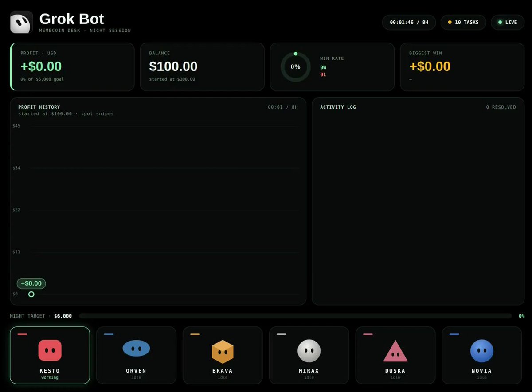Image resolution: width=532 pixels, height=392 pixels.
Task: Click the Profit History panel title
Action: pyautogui.click(x=39, y=107)
